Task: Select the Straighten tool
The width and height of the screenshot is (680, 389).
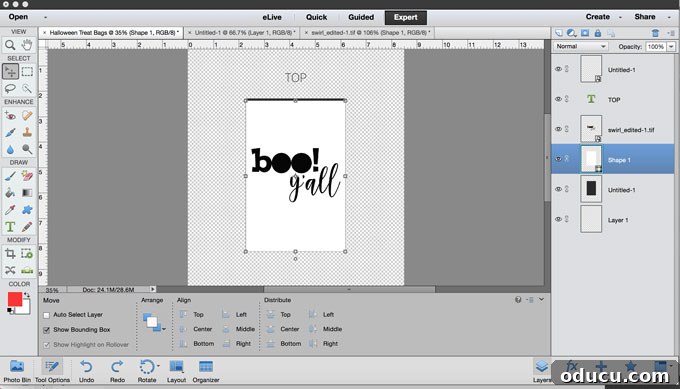Action: [x=27, y=270]
